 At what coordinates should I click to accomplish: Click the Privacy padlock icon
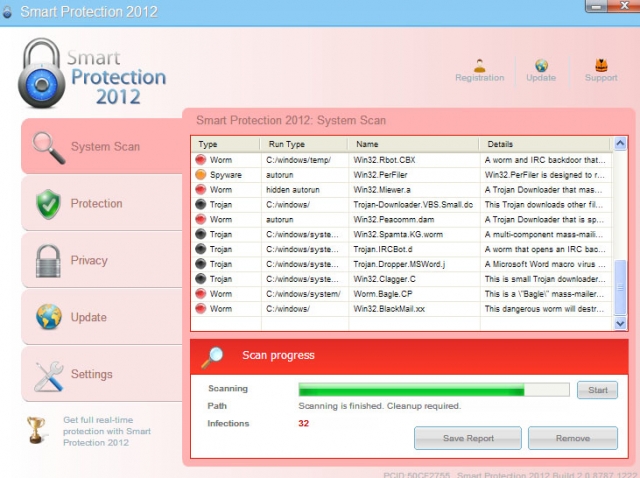[48, 261]
